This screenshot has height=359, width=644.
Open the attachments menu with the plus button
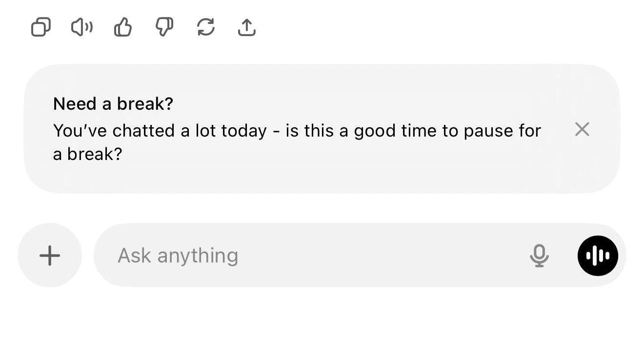pyautogui.click(x=50, y=256)
